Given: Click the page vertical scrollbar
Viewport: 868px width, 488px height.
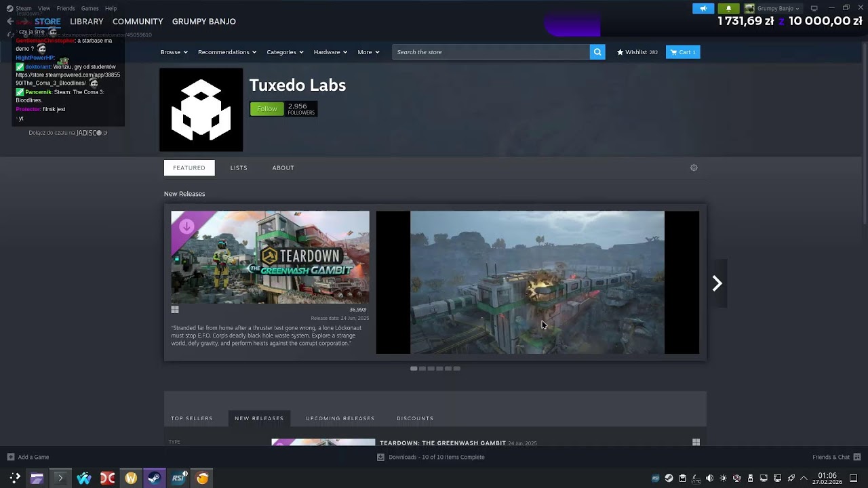Looking at the screenshot, I should 865,136.
